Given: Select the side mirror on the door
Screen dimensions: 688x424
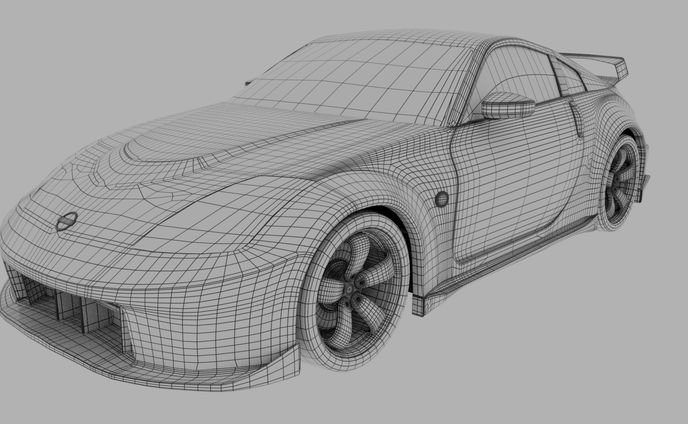Looking at the screenshot, I should pos(506,104).
